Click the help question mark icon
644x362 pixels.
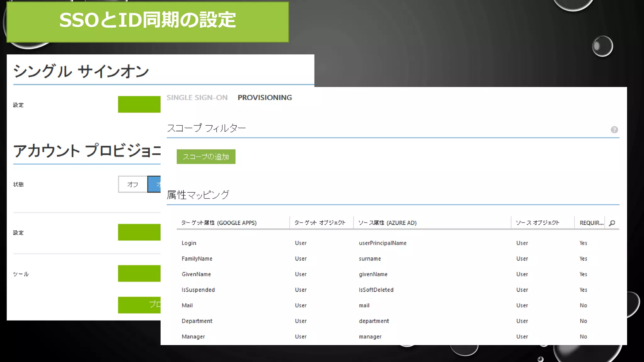pyautogui.click(x=614, y=130)
